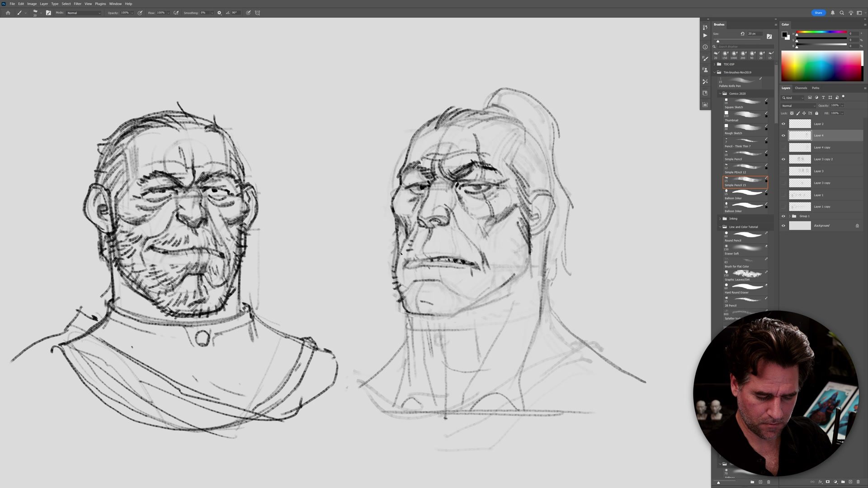Enable pressure for opacity icon
This screenshot has height=488, width=868.
[140, 13]
